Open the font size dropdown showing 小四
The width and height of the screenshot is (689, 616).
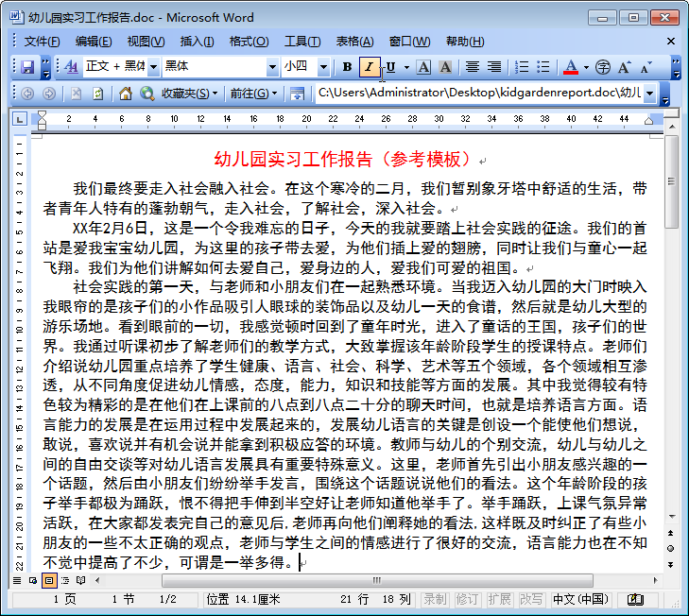click(x=324, y=67)
